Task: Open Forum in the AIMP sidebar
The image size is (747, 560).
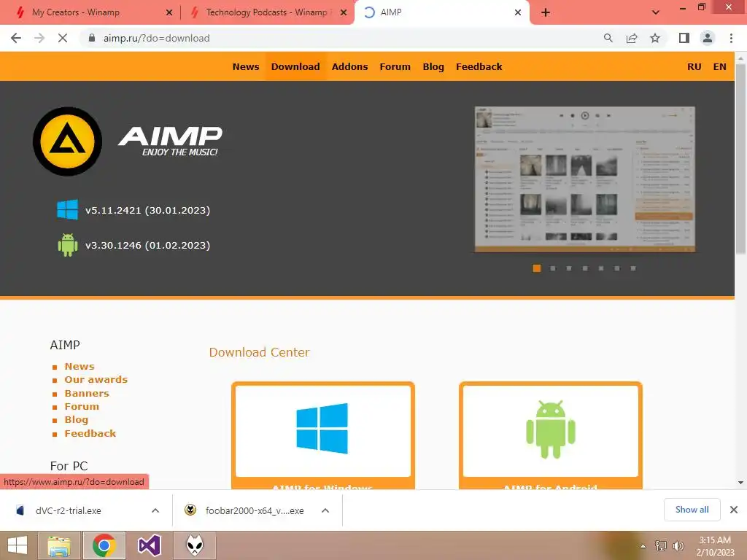Action: point(82,406)
